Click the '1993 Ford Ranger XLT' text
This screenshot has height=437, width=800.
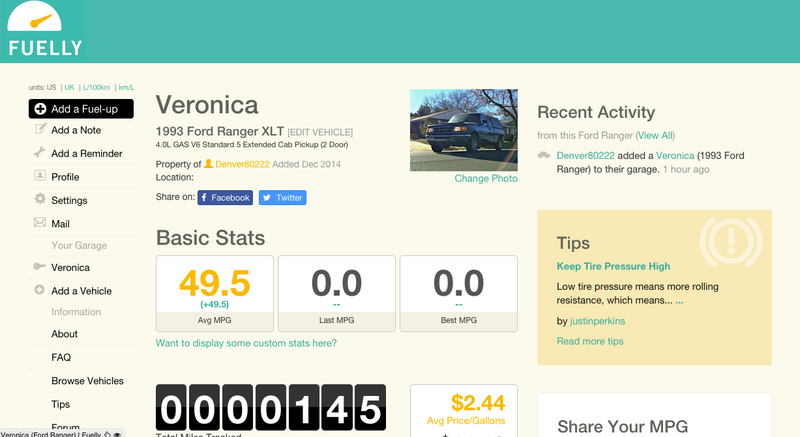click(x=219, y=131)
